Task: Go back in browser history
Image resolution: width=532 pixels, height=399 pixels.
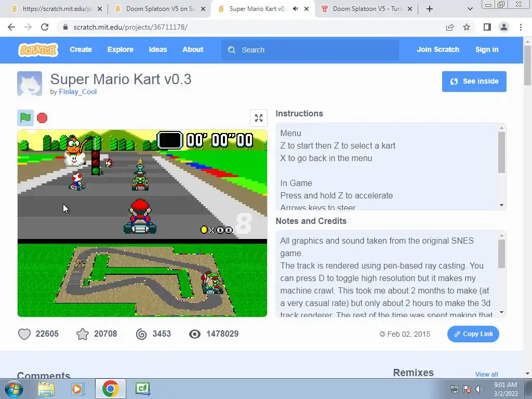Action: point(11,27)
